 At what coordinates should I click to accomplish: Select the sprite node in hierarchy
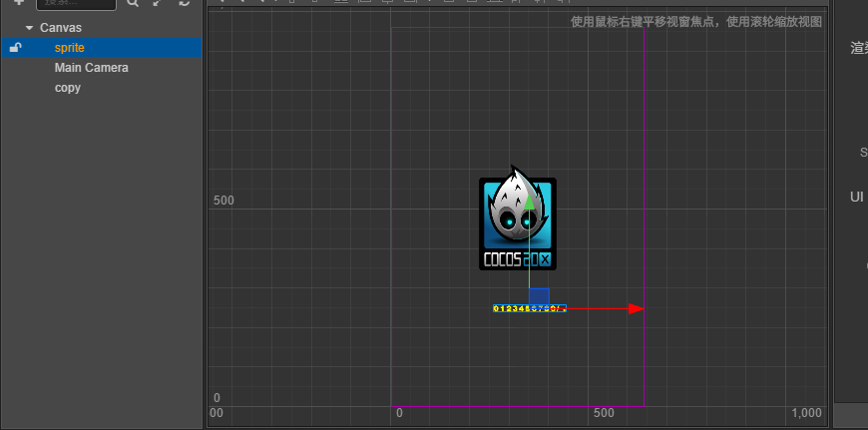point(70,48)
